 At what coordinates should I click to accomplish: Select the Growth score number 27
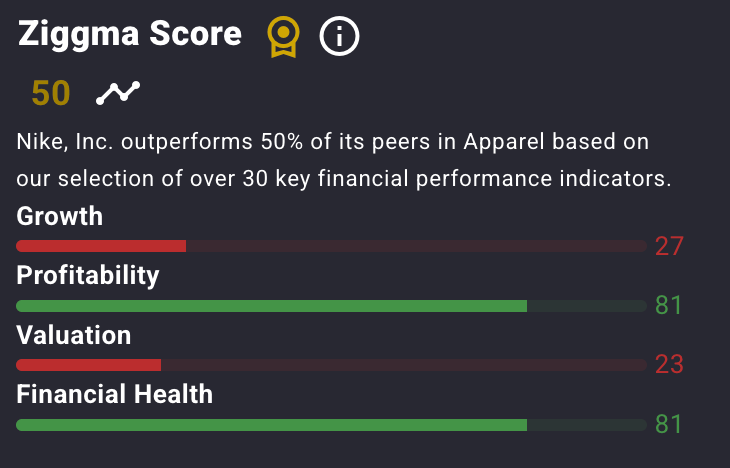[669, 246]
